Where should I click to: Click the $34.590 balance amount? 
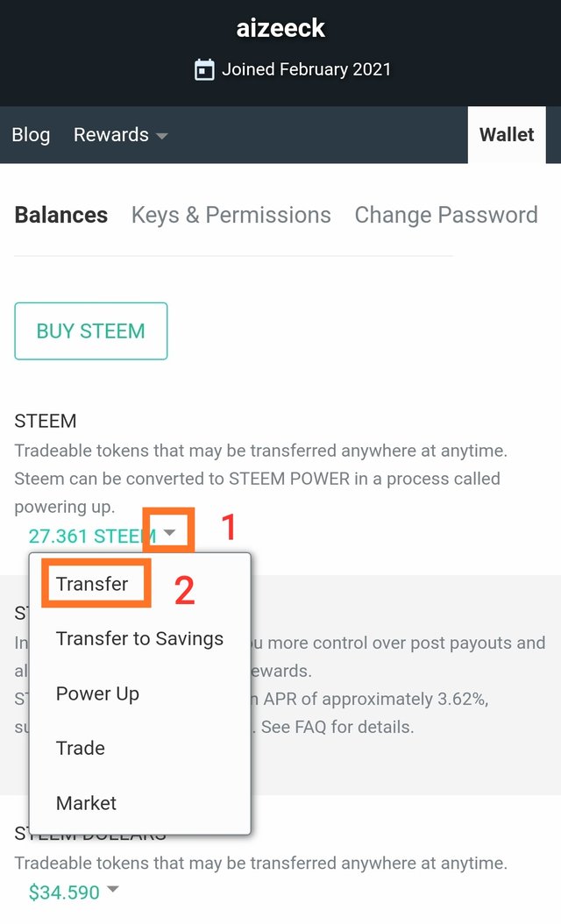point(64,892)
